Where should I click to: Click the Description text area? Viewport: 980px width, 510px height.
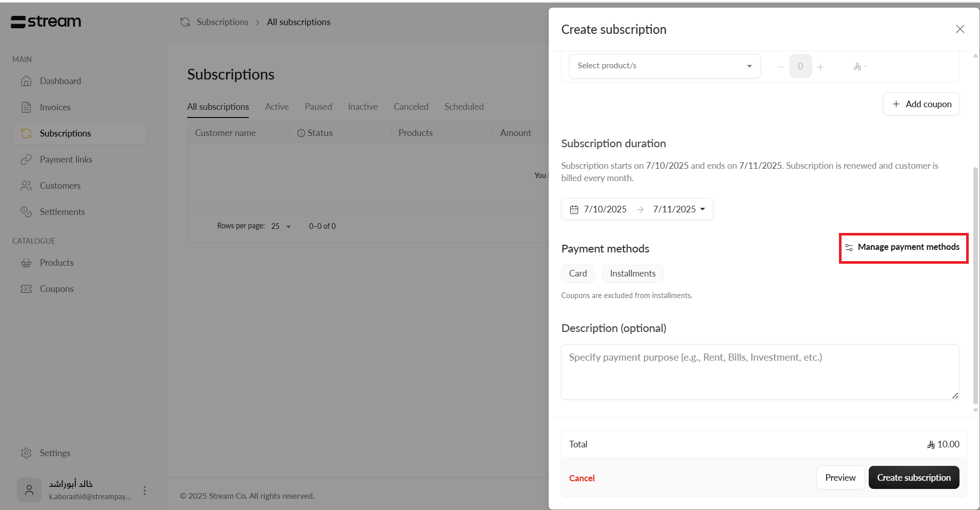pyautogui.click(x=759, y=372)
